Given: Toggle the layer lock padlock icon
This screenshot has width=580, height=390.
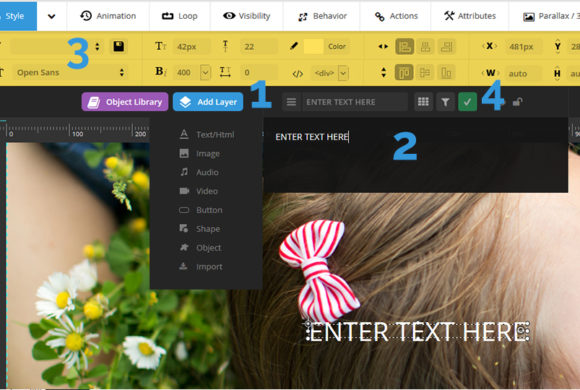Looking at the screenshot, I should [x=517, y=102].
